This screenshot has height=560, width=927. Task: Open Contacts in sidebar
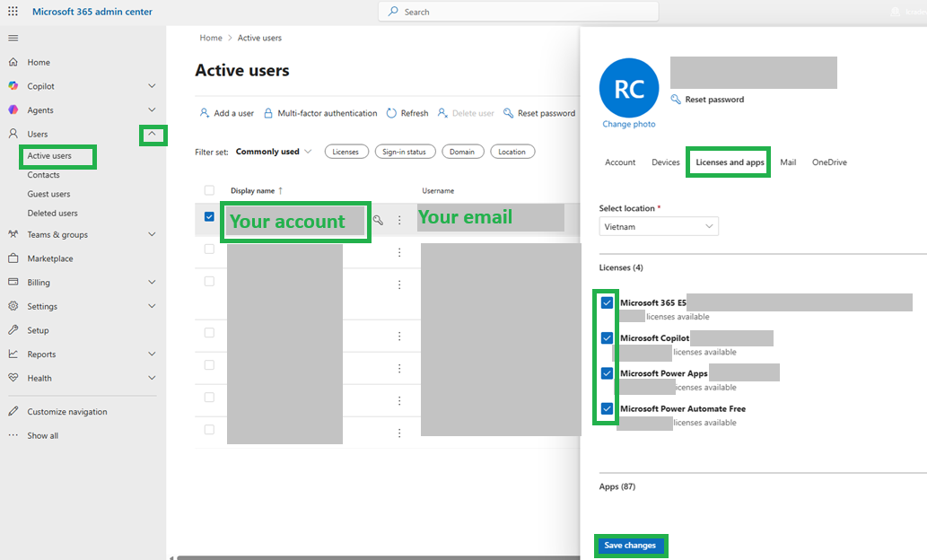(x=44, y=174)
